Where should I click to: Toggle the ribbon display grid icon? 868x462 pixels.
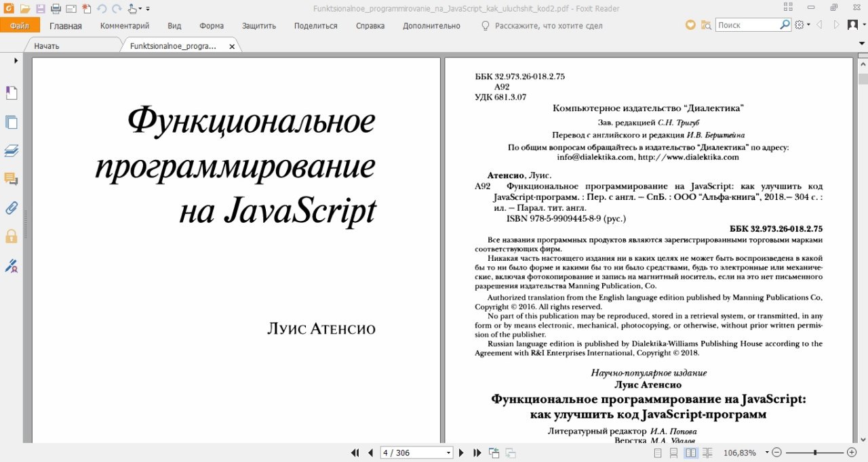[788, 7]
